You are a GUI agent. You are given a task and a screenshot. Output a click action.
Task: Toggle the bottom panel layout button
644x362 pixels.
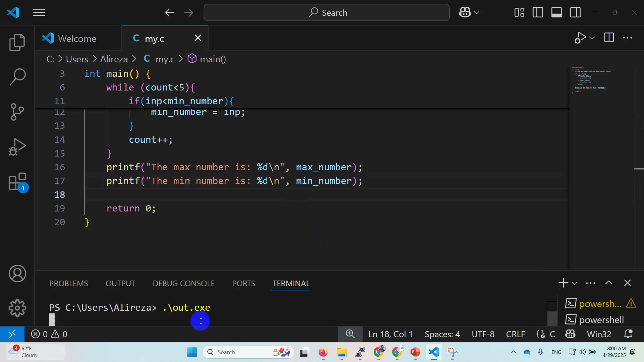556,12
